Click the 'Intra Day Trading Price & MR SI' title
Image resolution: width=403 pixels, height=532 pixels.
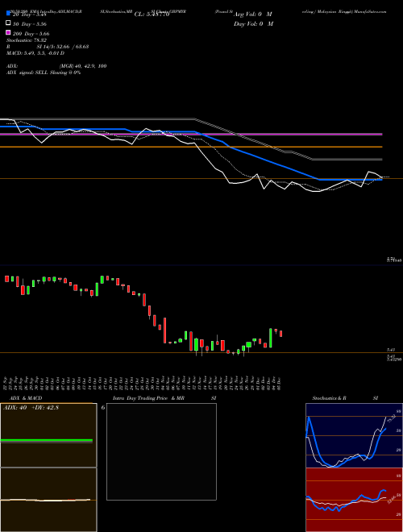coord(164,398)
